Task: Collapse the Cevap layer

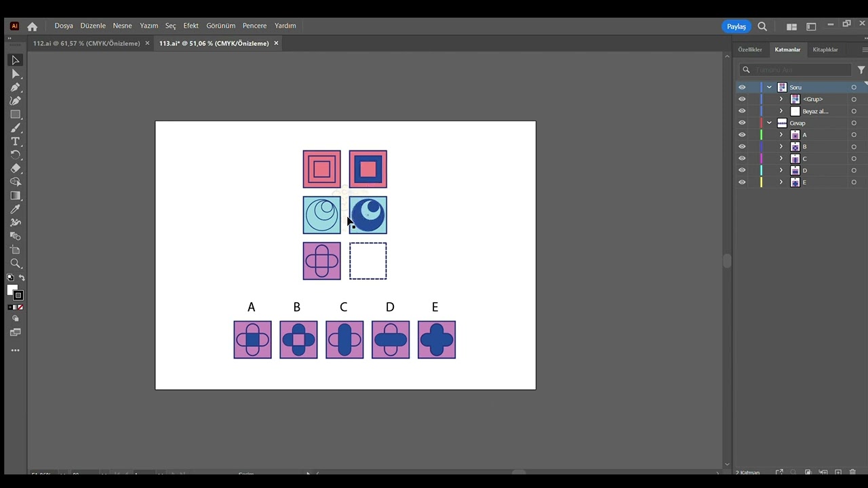Action: click(x=769, y=123)
